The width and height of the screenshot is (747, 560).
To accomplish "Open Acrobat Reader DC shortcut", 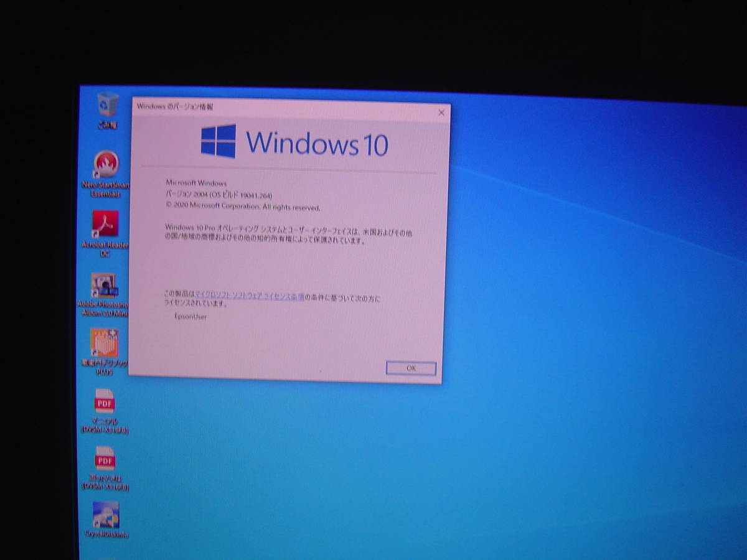I will pyautogui.click(x=105, y=233).
